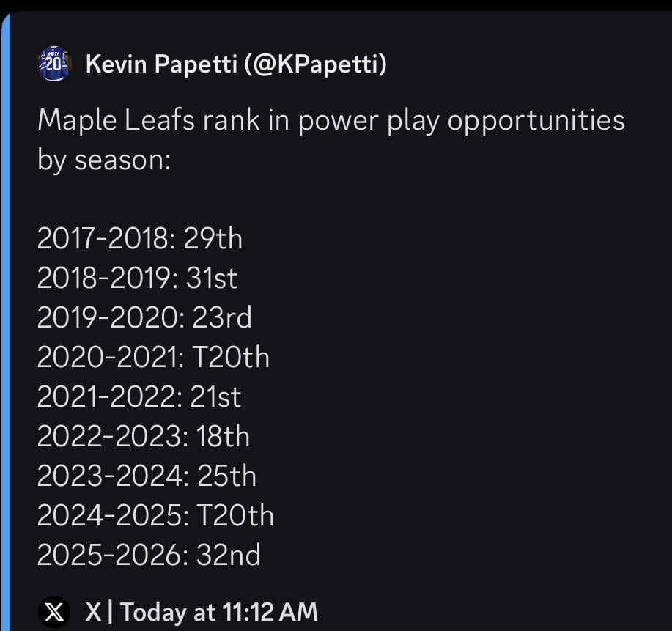
Task: Click the 2023-2024: 25th line
Action: point(147,476)
